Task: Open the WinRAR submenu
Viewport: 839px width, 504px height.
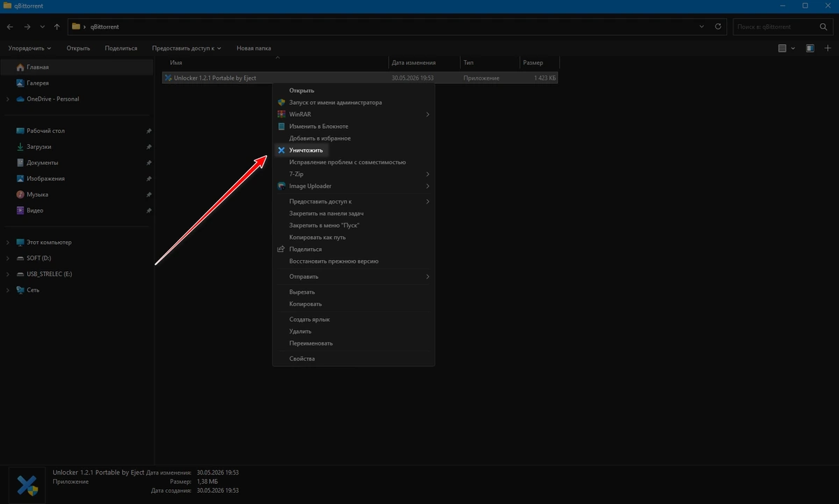Action: click(353, 114)
